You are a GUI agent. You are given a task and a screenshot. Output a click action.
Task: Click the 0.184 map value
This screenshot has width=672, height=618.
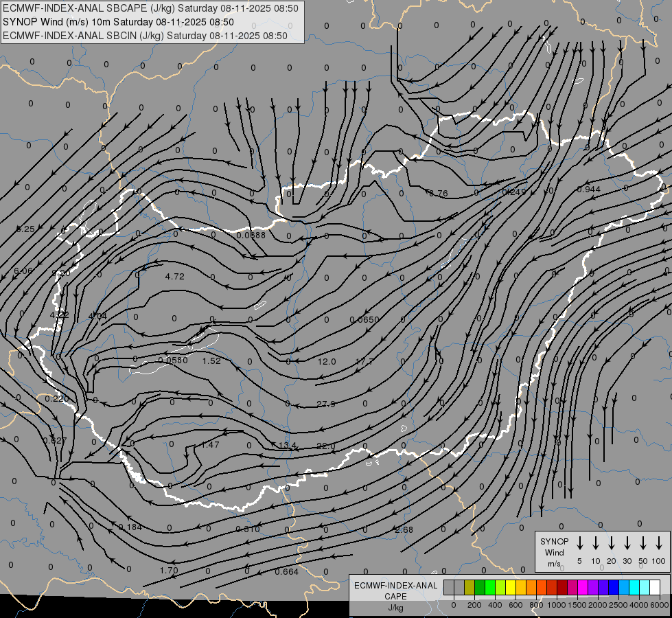130,527
